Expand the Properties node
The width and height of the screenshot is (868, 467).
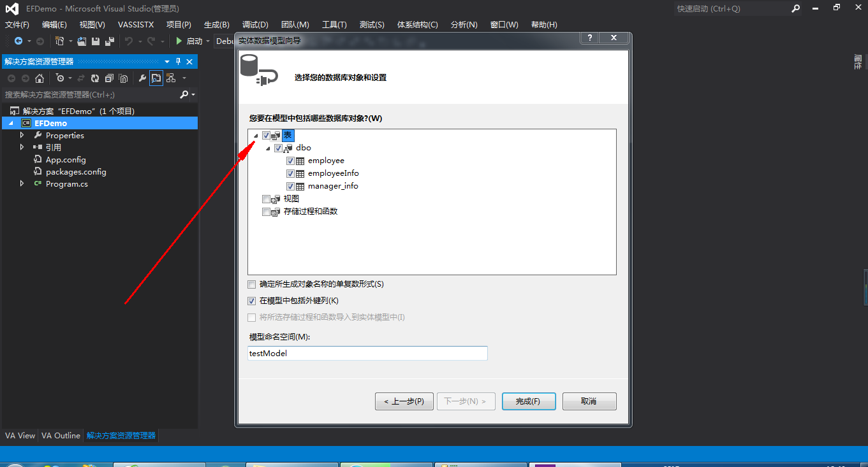(x=22, y=135)
